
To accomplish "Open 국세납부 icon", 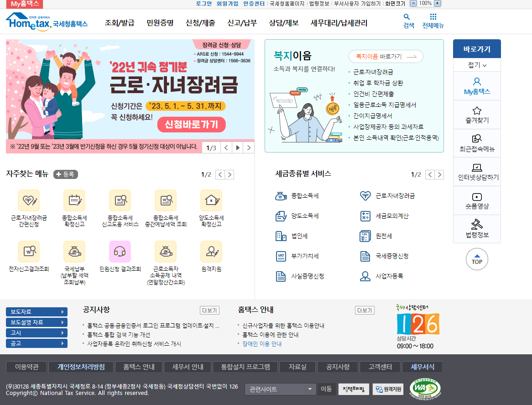I will 74,252.
